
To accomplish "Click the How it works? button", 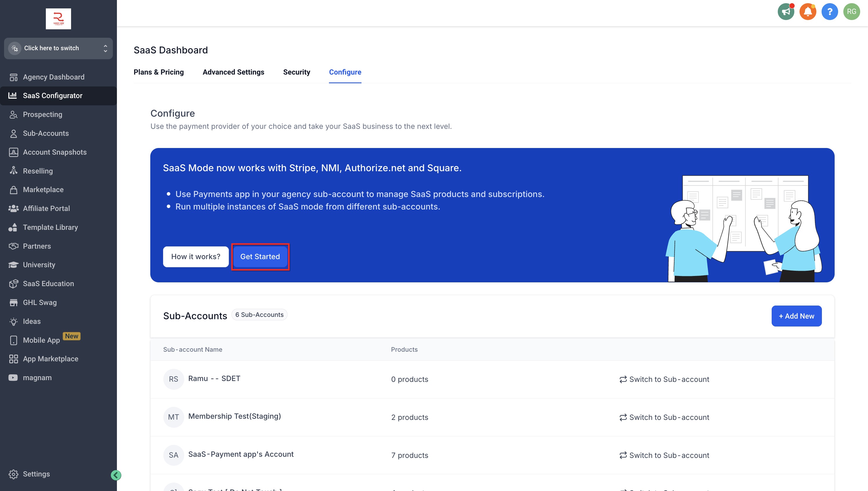I will click(196, 257).
